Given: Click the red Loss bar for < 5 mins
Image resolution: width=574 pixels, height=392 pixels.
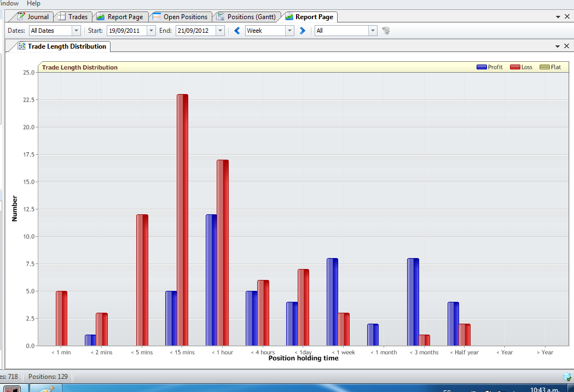Looking at the screenshot, I should click(142, 280).
